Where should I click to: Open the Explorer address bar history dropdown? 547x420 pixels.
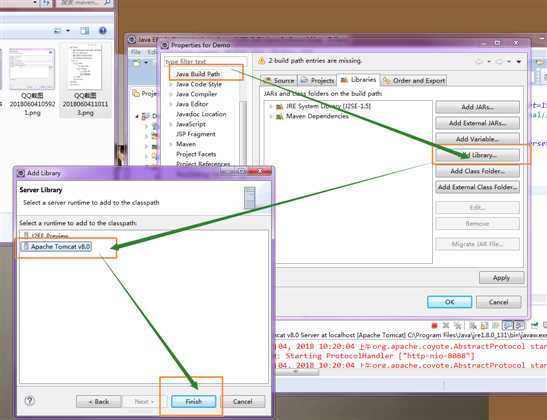[35, 3]
